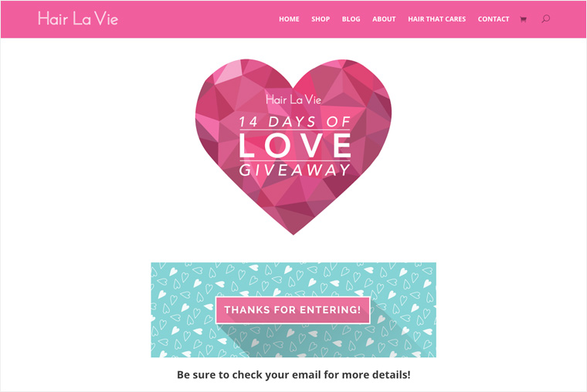Image resolution: width=587 pixels, height=392 pixels.
Task: Click the pale pink facet of heart's upper-left lobe
Action: pos(228,71)
